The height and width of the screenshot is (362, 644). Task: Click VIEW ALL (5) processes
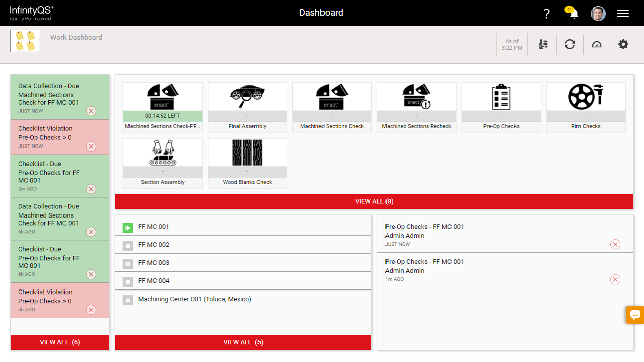243,342
